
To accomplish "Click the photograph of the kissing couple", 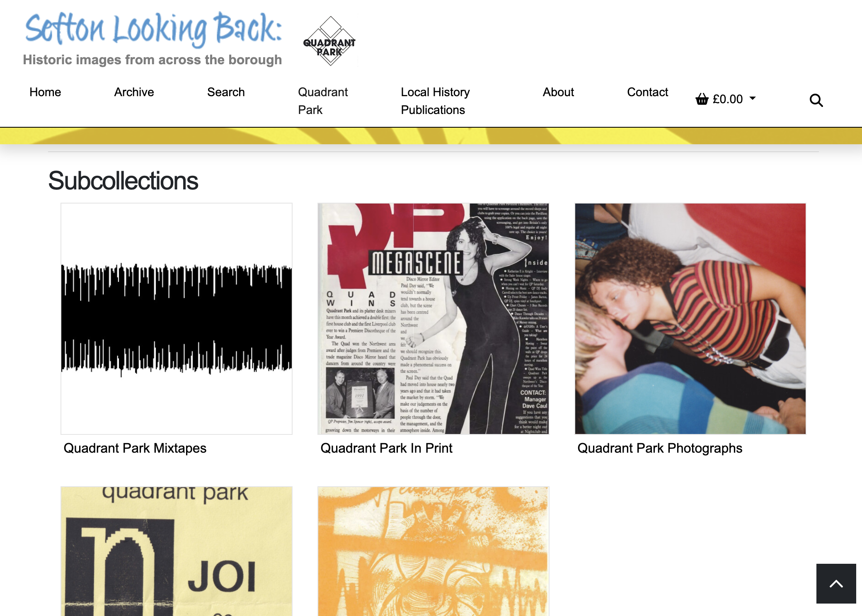I will pyautogui.click(x=690, y=319).
